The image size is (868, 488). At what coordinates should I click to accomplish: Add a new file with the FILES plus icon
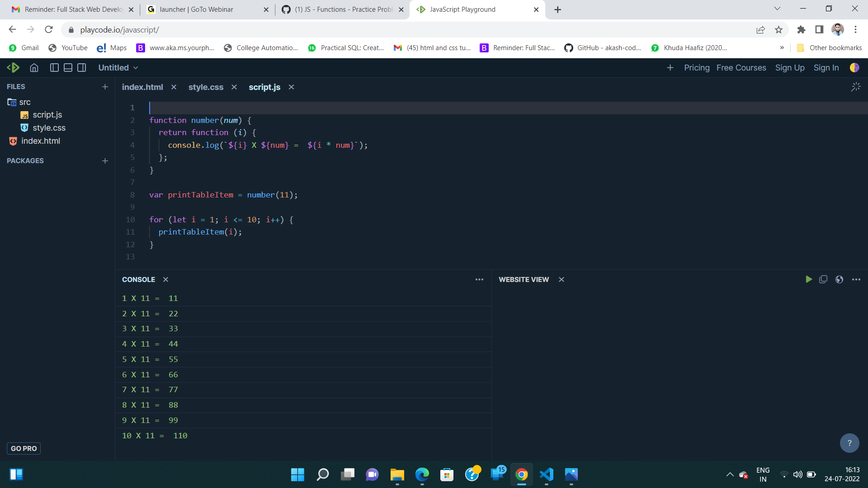pyautogui.click(x=105, y=86)
